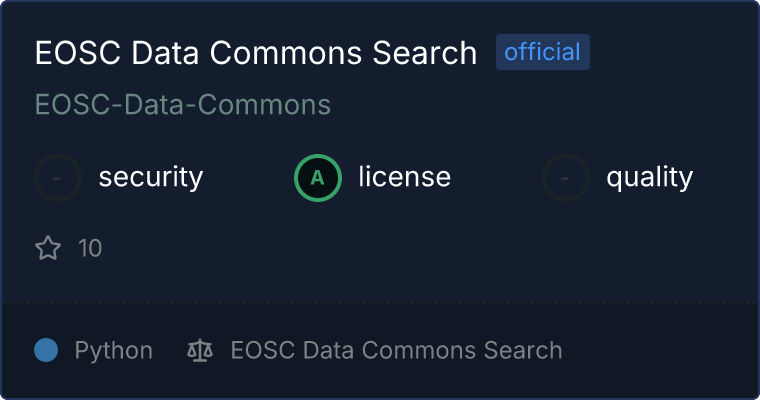Click the star count number 10
The height and width of the screenshot is (400, 760).
[90, 248]
